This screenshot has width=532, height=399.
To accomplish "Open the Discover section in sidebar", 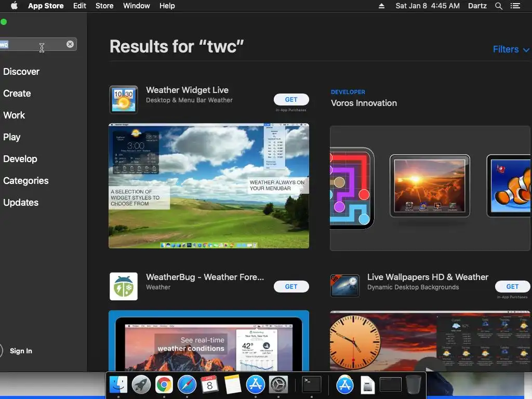I will tap(21, 72).
